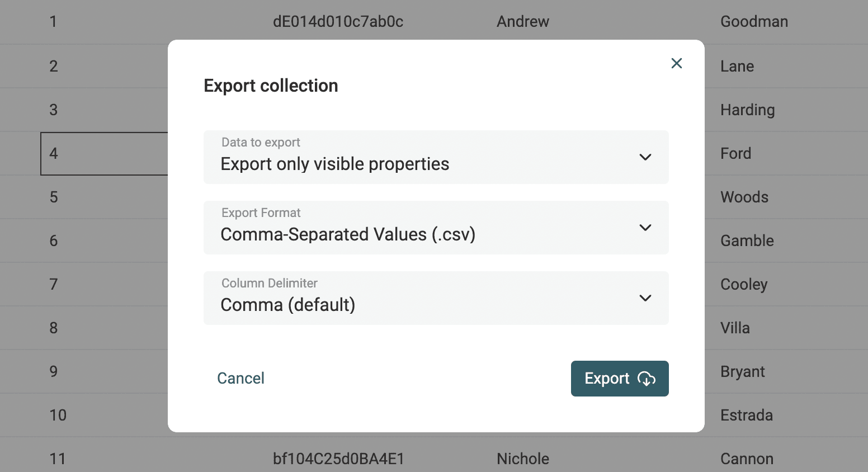The width and height of the screenshot is (868, 472).
Task: Click the last name cell Harding
Action: pos(747,110)
